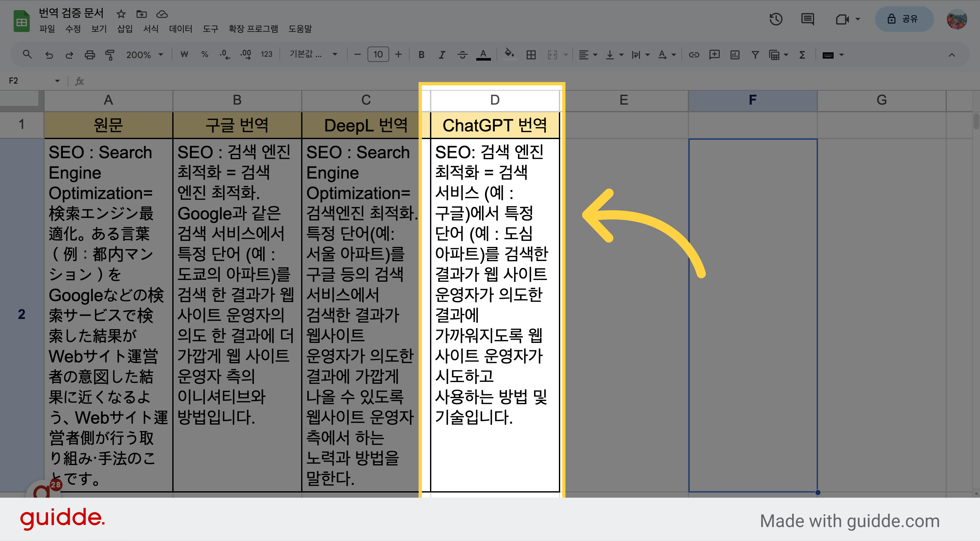Expand the zoom 200% dropdown
Viewport: 980px width, 541px height.
(x=145, y=55)
